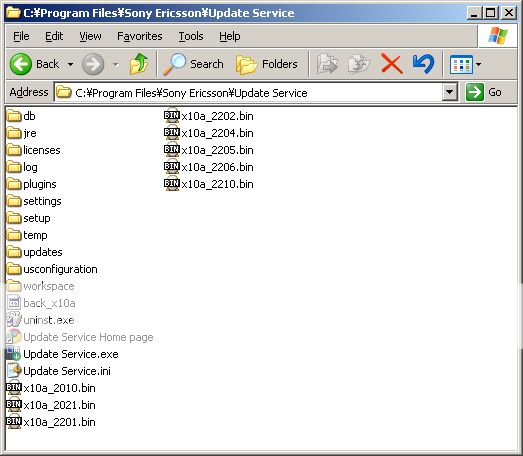The image size is (523, 456).
Task: Select the usconfiguration folder icon
Action: coord(14,269)
